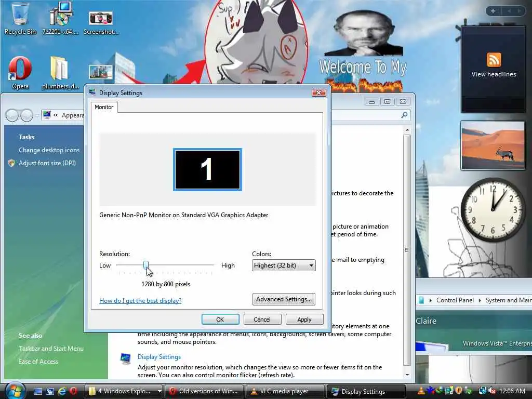The height and width of the screenshot is (399, 532).
Task: Click the Resolution slider handle
Action: pos(146,265)
